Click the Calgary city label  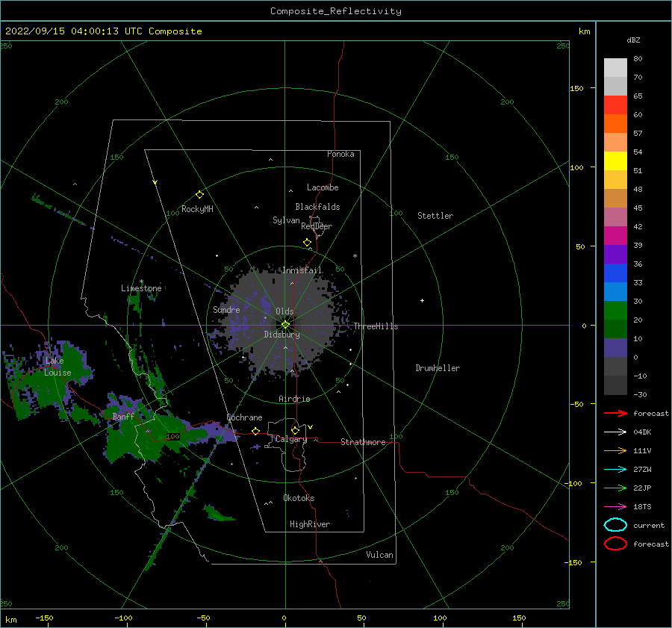pos(291,439)
